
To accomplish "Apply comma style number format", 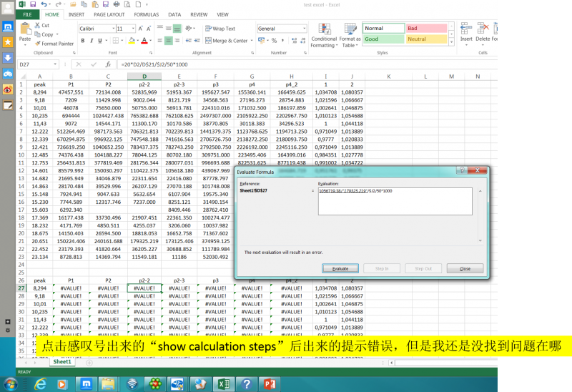I will [282, 41].
